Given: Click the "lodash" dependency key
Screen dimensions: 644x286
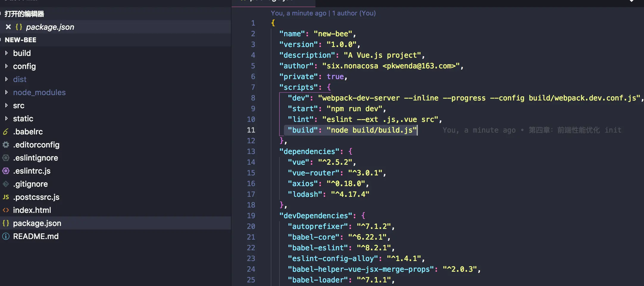Looking at the screenshot, I should point(305,194).
